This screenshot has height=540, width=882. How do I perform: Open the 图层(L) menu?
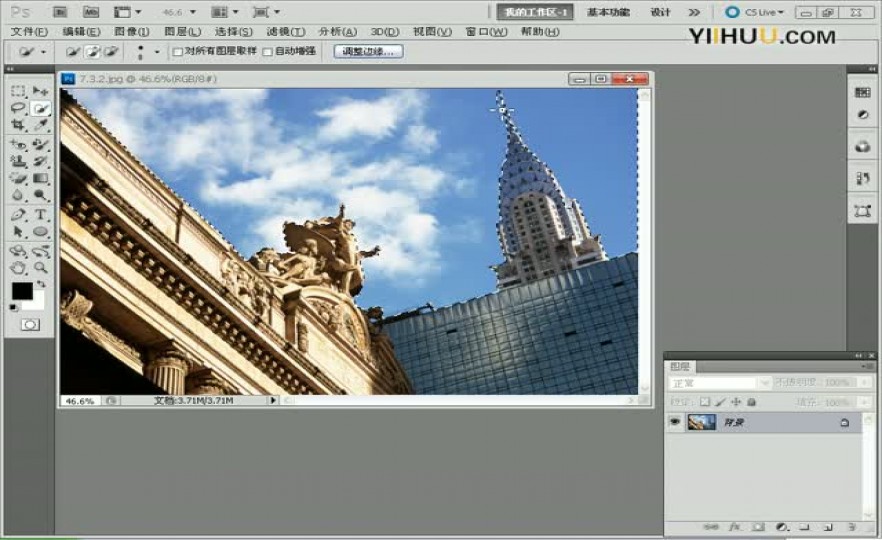[x=182, y=32]
